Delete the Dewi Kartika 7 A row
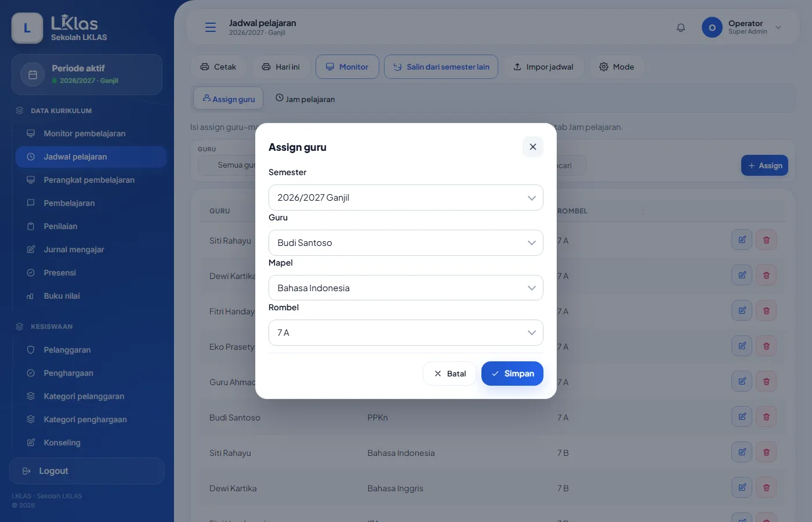 click(766, 275)
